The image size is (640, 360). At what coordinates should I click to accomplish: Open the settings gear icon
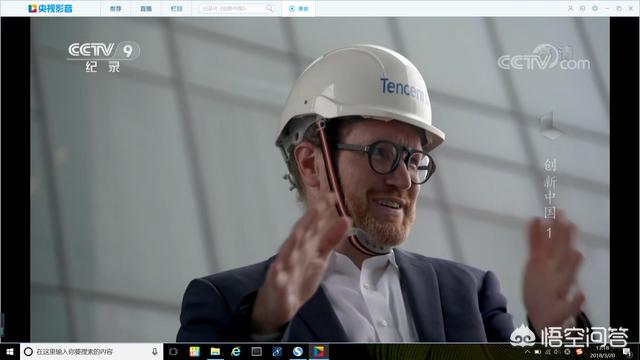click(595, 8)
